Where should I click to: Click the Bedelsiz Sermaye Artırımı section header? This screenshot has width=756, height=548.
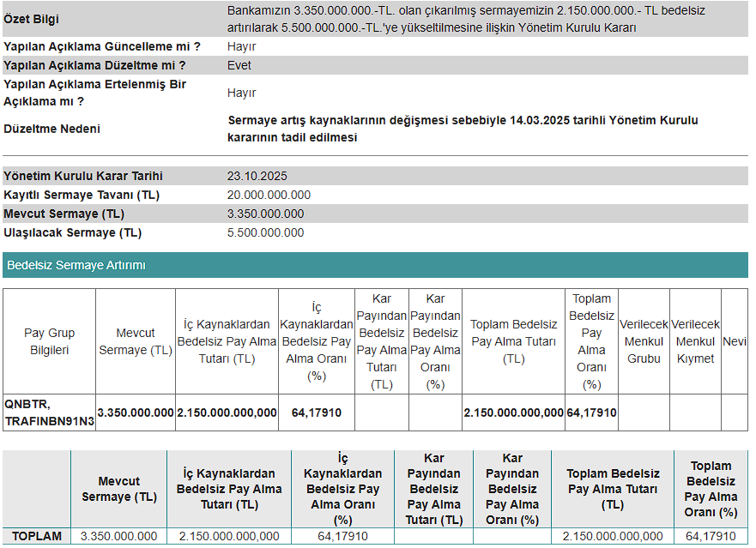76,266
